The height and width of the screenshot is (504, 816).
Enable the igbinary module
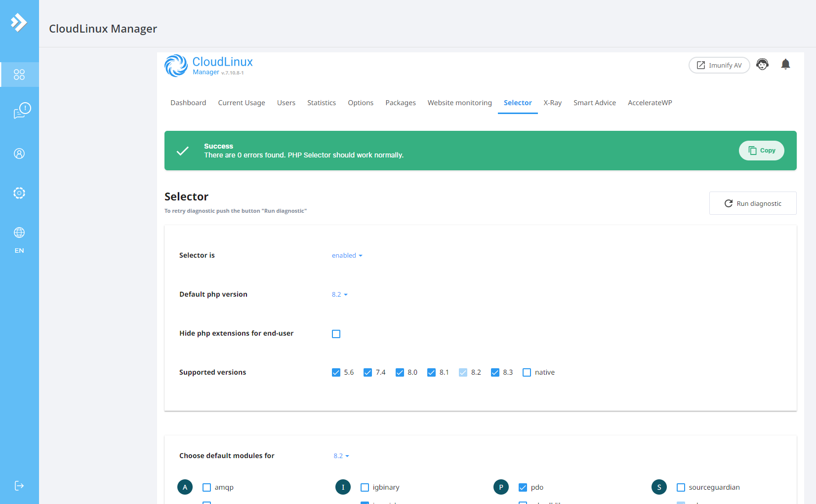[x=365, y=487]
